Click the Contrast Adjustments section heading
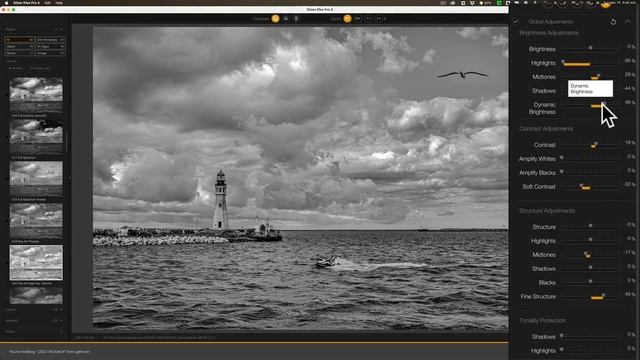This screenshot has width=640, height=360. tap(546, 129)
